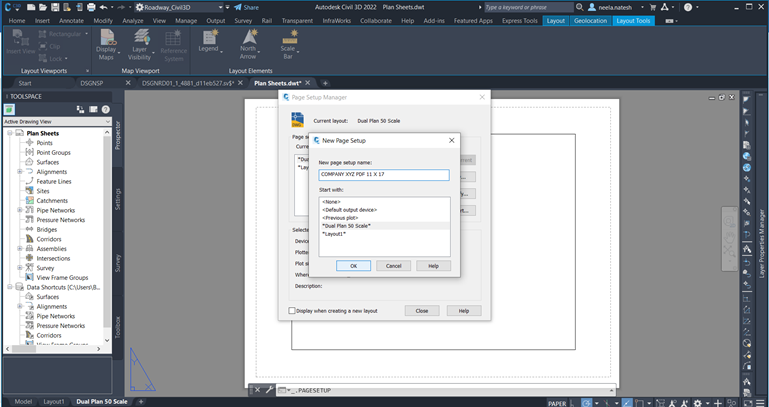Click the Open folder icon in quick access toolbar
769x407 pixels.
43,7
